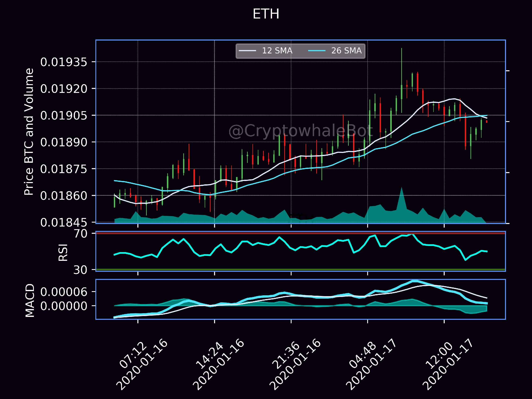The height and width of the screenshot is (399, 532).
Task: Click the Price BTC and Volume axis title
Action: point(29,132)
